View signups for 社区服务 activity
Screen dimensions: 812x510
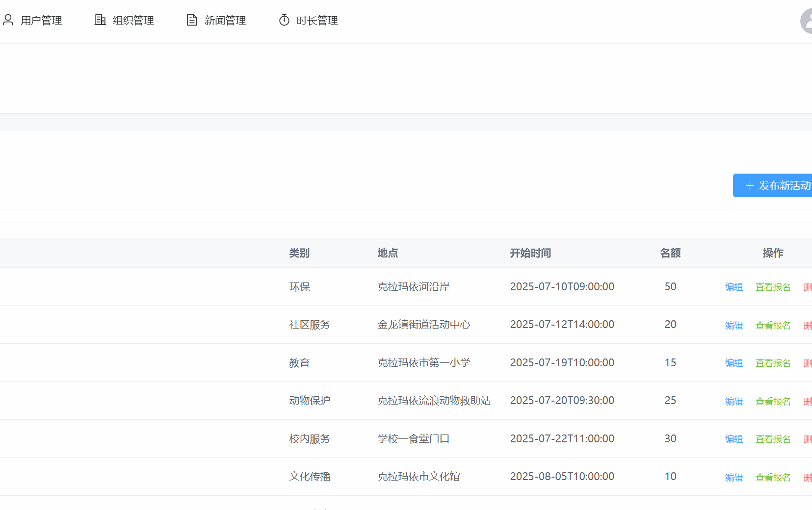pos(773,325)
